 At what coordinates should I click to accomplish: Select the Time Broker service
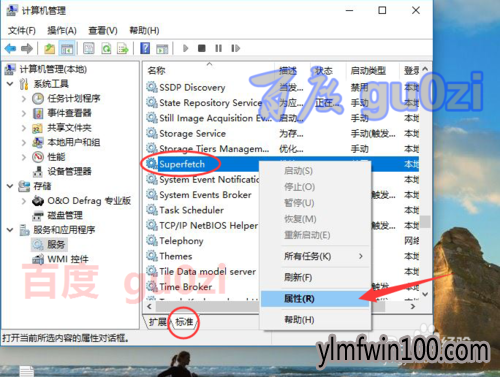[x=186, y=287]
